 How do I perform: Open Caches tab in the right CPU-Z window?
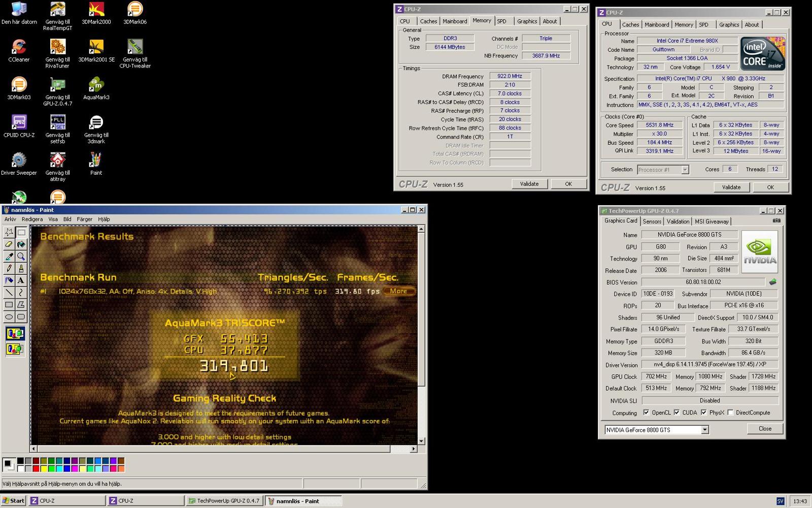tap(630, 24)
